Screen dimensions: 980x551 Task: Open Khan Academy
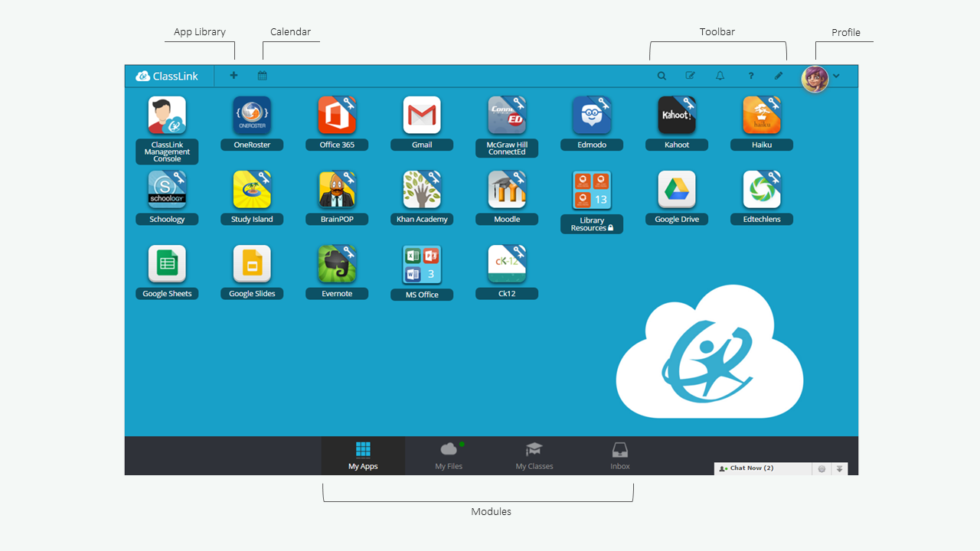pos(422,189)
